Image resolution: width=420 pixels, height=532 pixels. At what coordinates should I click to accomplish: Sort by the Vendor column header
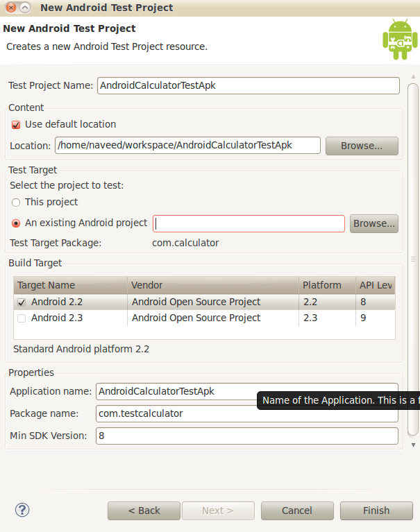212,285
